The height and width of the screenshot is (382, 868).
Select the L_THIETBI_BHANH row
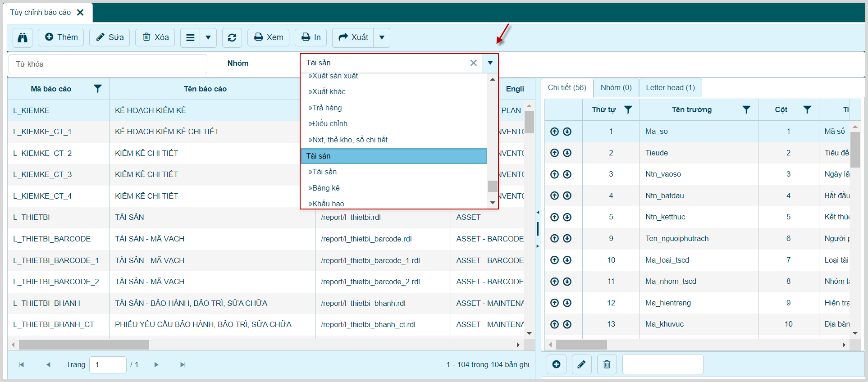click(x=265, y=303)
